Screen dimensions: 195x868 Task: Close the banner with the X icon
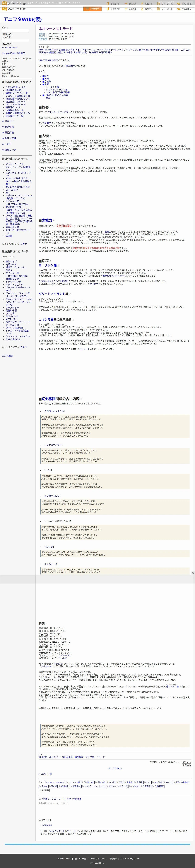[x=193, y=573]
